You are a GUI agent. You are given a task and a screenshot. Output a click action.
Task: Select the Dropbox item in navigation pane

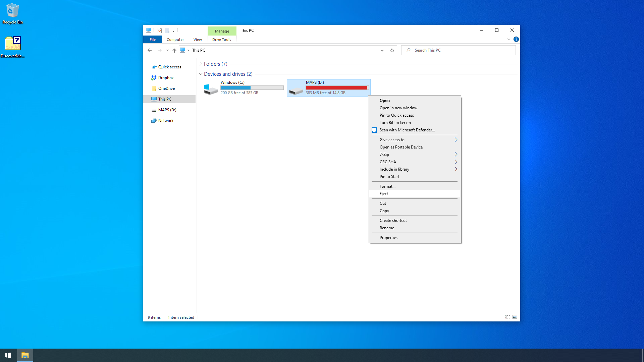[x=166, y=78]
